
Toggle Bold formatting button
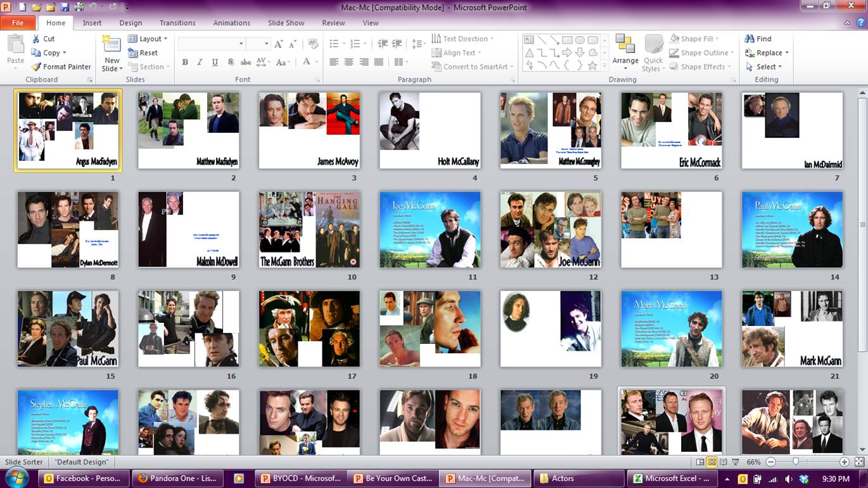(x=185, y=62)
